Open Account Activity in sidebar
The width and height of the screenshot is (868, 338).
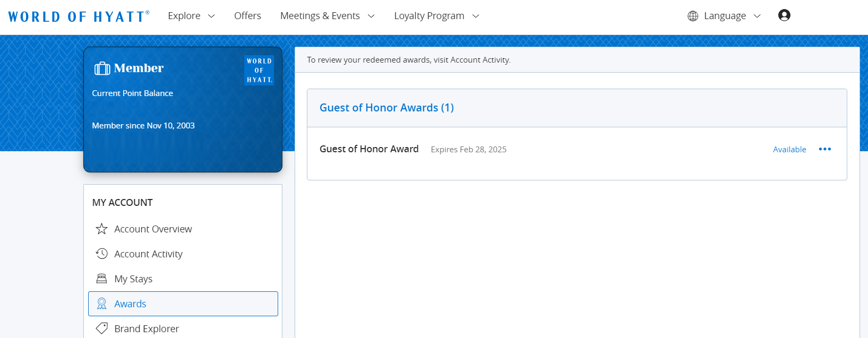(148, 254)
